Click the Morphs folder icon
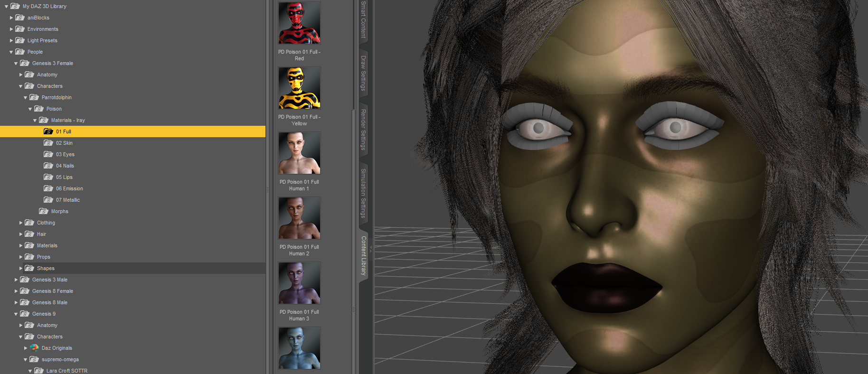Screen dimensions: 868x374 coord(44,211)
